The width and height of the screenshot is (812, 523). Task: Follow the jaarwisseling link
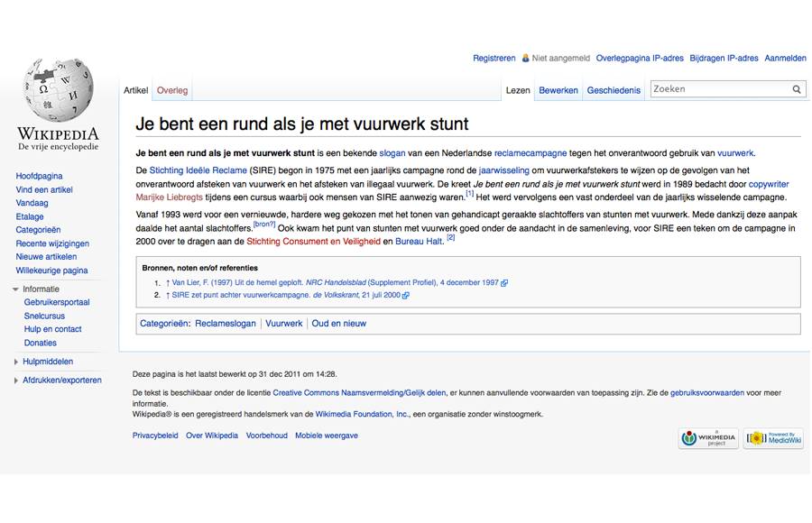(x=503, y=170)
